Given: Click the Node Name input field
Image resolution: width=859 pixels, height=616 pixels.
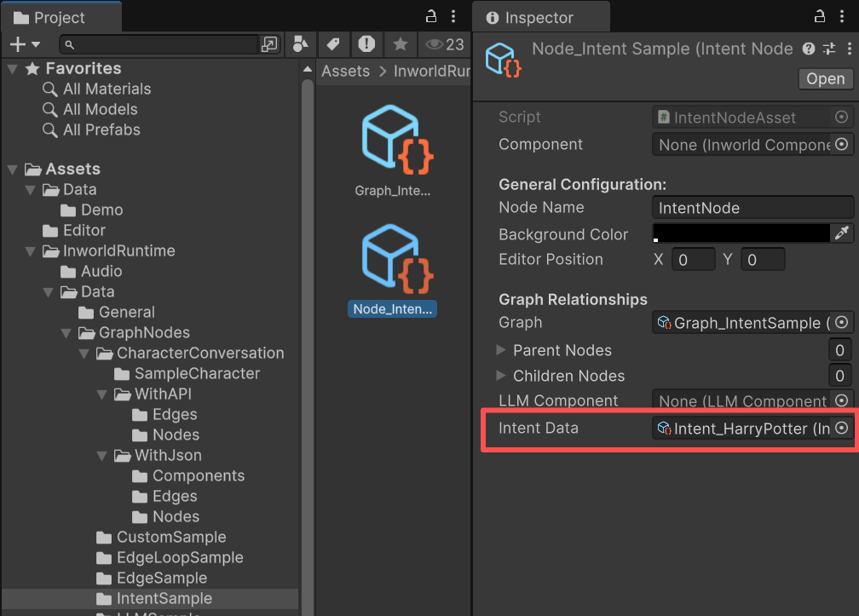Looking at the screenshot, I should (751, 207).
